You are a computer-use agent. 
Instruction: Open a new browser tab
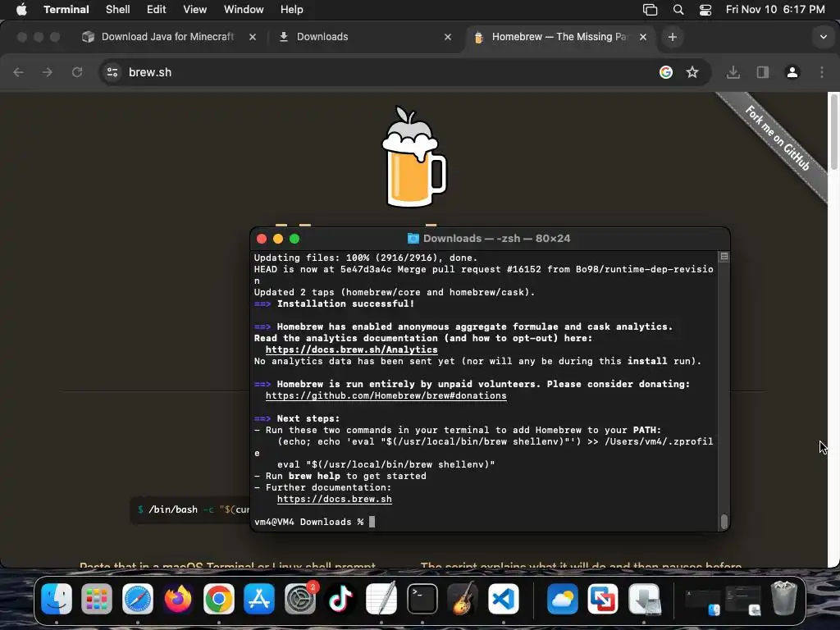click(673, 37)
